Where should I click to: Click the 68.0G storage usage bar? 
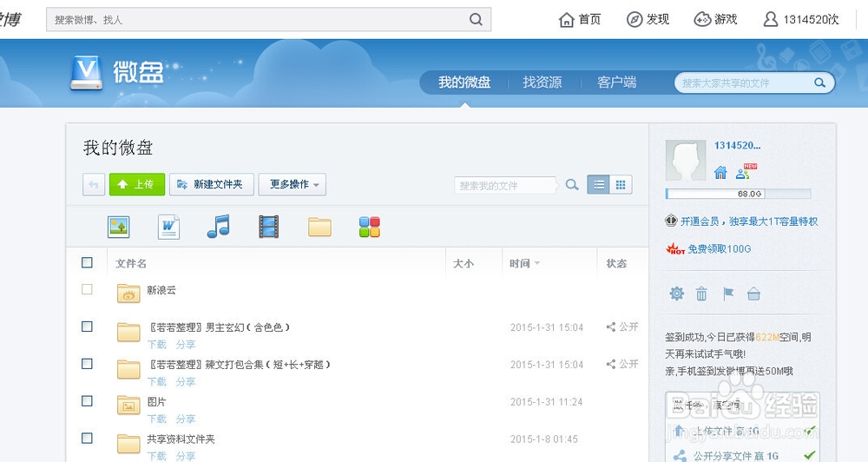point(738,194)
